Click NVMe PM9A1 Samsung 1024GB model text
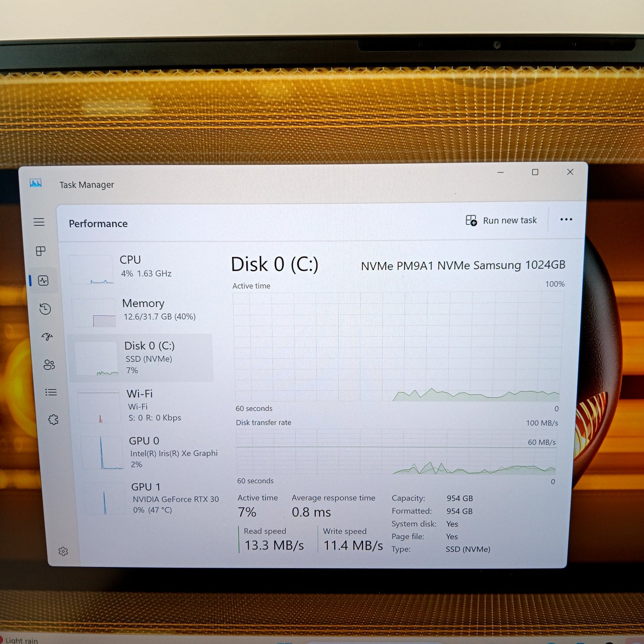The width and height of the screenshot is (644, 644). 463,265
